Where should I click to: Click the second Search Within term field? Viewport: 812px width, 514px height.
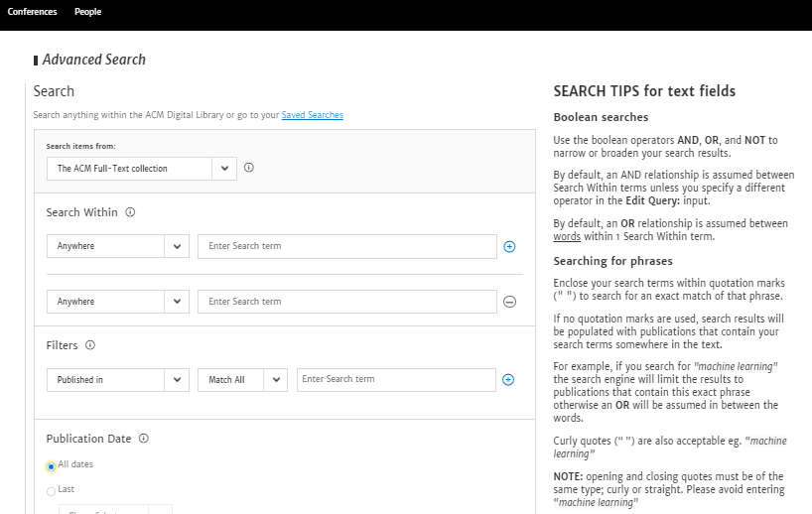point(346,302)
